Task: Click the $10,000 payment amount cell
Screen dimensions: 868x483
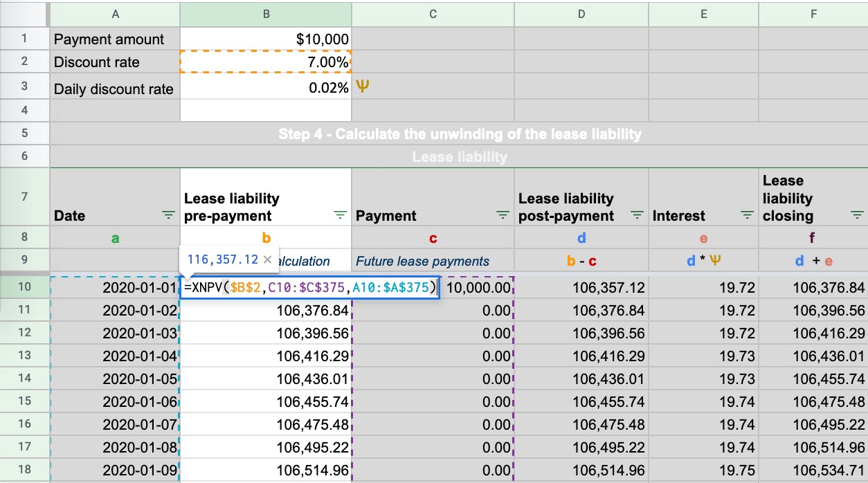Action: (266, 39)
